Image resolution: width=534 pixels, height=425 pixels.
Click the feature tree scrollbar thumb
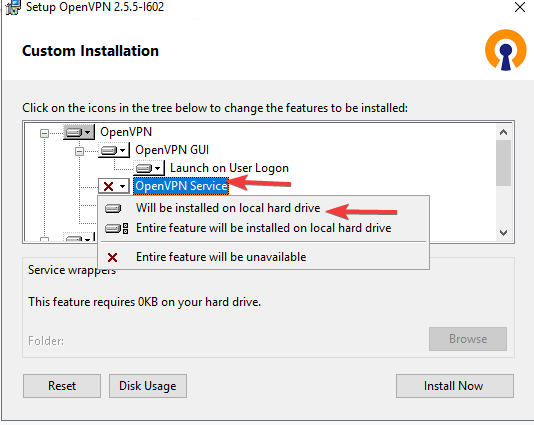click(x=503, y=163)
